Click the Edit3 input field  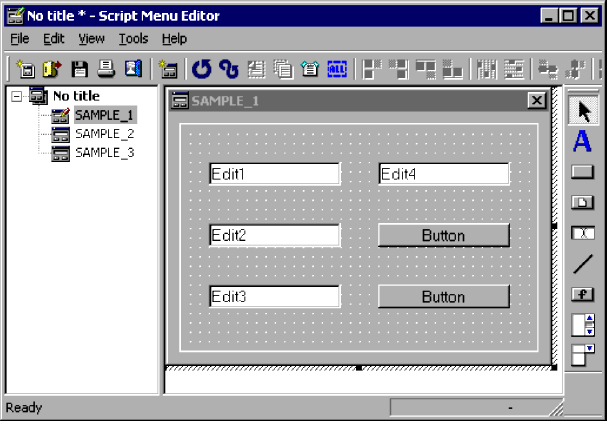[274, 296]
